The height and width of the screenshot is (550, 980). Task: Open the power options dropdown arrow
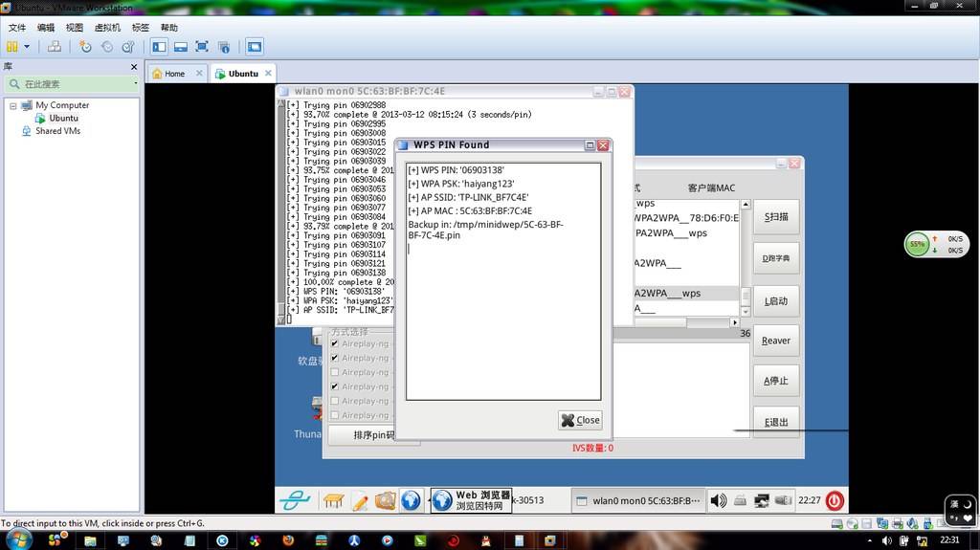click(27, 46)
